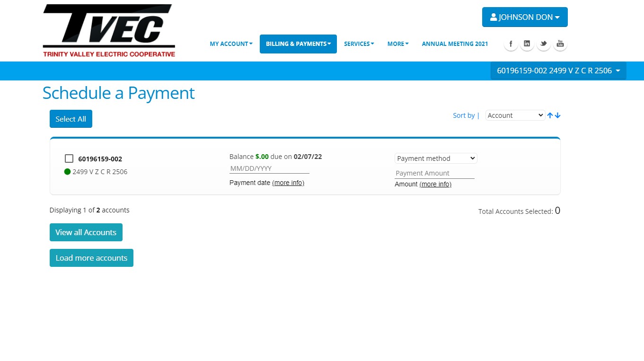This screenshot has height=361, width=644.
Task: Open the My Account menu
Action: coord(231,44)
